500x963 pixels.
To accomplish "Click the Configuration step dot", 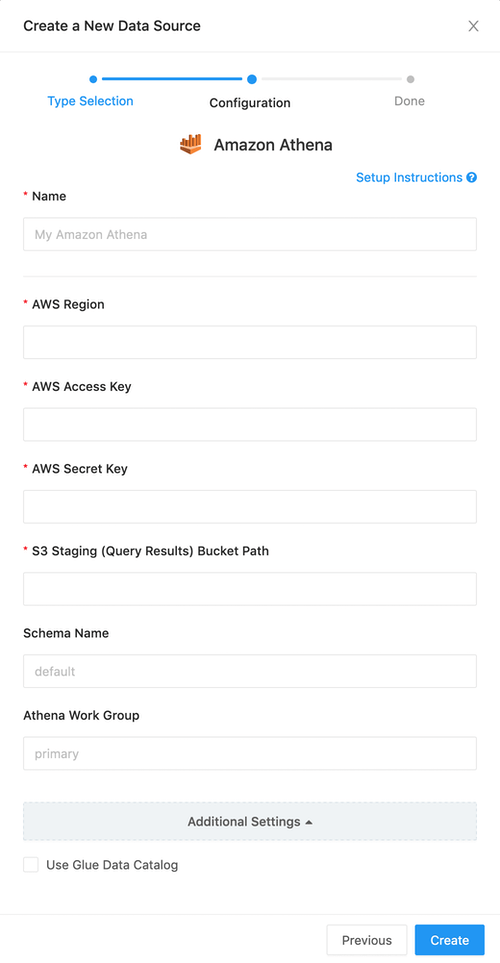I will 252,79.
